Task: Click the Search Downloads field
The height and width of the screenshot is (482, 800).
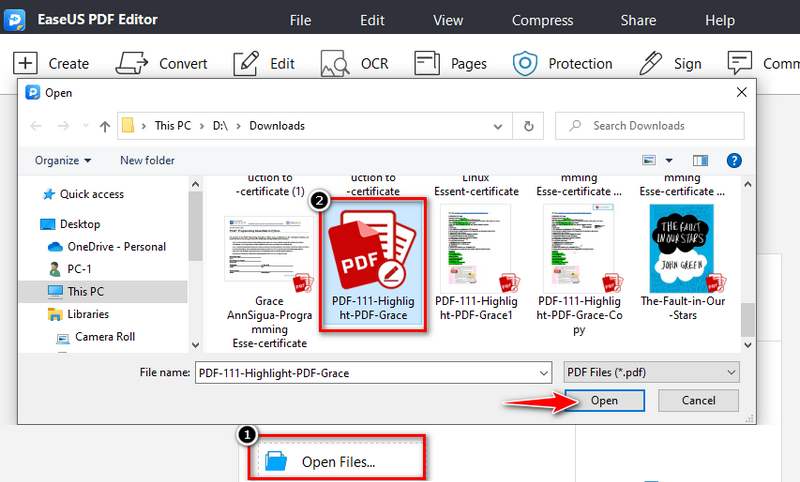Action: 650,125
